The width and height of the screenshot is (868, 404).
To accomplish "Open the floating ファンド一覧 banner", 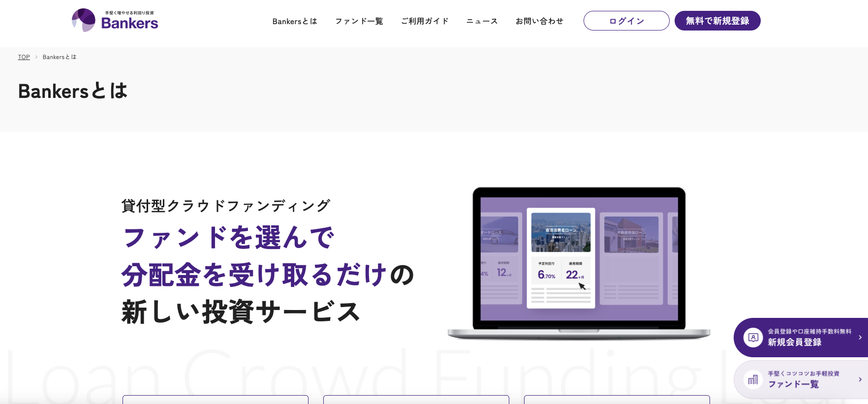I will 801,379.
